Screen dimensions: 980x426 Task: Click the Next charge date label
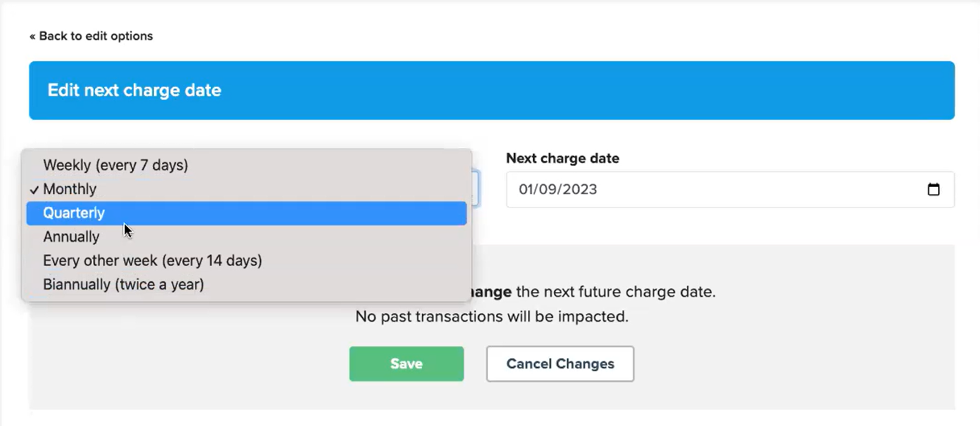tap(562, 159)
